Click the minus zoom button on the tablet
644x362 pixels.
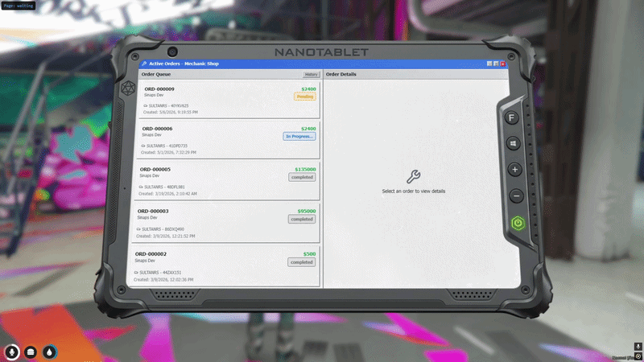(516, 195)
